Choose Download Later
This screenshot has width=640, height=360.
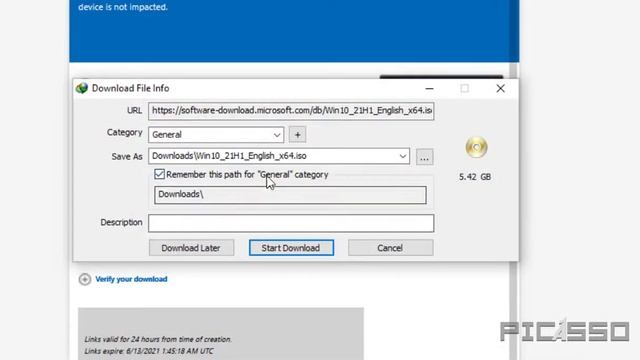[x=191, y=248]
